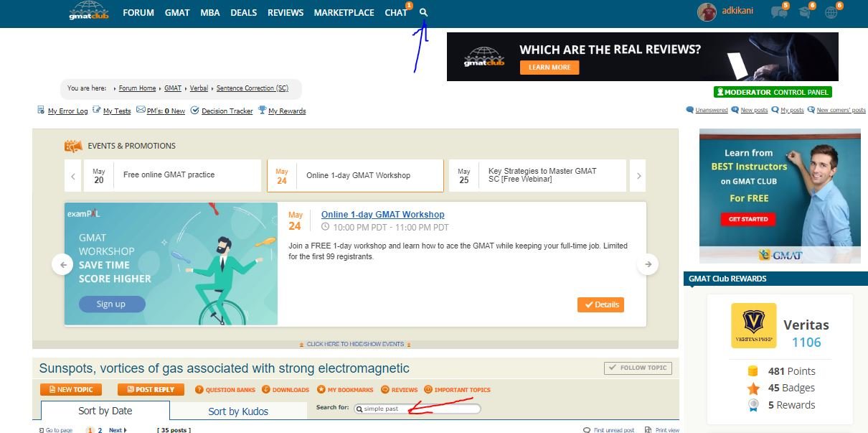868x433 pixels.
Task: Open the MARKETPLACE menu
Action: 344,12
